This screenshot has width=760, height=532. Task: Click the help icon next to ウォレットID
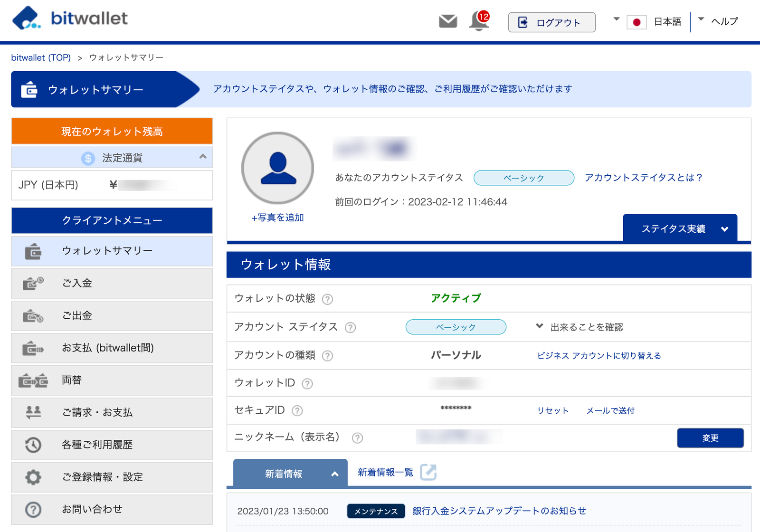pyautogui.click(x=307, y=384)
